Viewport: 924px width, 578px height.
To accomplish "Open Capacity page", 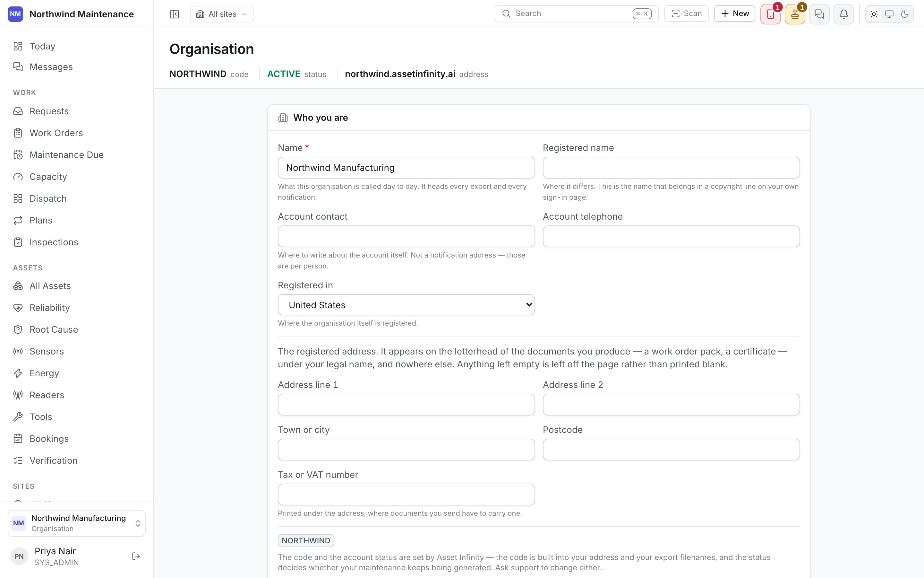I will coord(77,177).
